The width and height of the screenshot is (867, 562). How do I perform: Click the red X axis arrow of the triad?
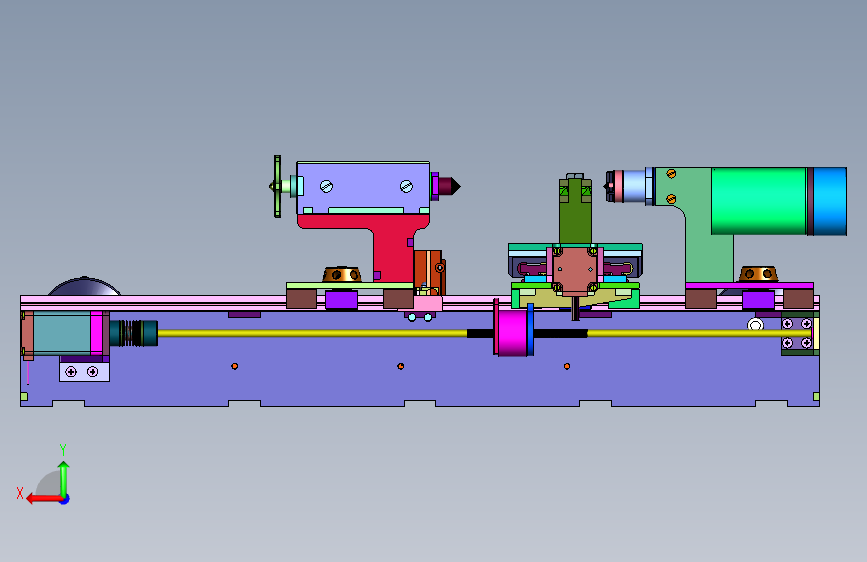(43, 499)
